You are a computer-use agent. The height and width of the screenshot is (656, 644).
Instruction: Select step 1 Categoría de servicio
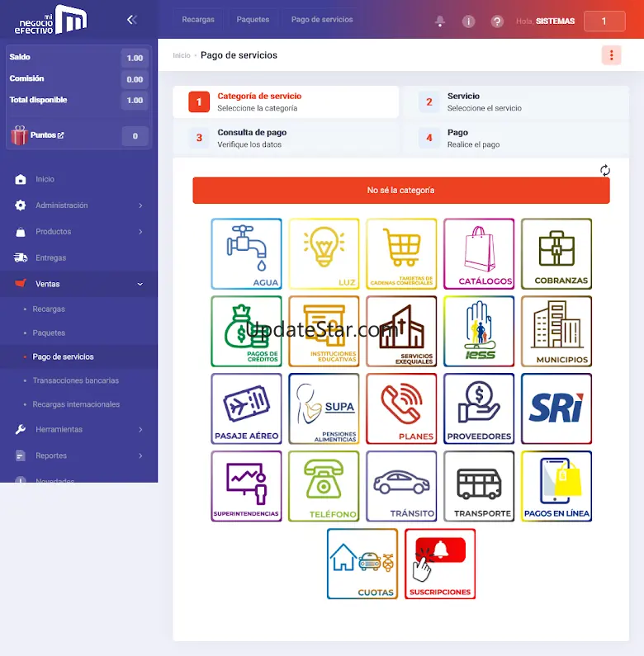coord(286,102)
